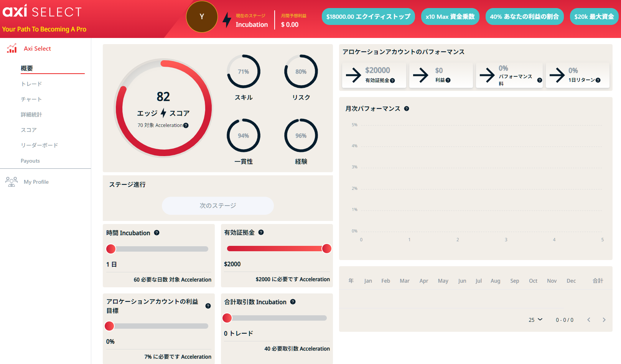
Task: Click the $18000.00 エクイティストップ pill
Action: click(x=368, y=16)
